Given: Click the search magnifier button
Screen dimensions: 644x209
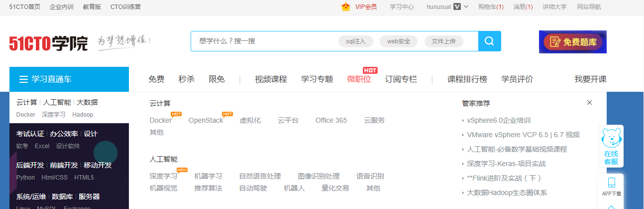Looking at the screenshot, I should (489, 41).
